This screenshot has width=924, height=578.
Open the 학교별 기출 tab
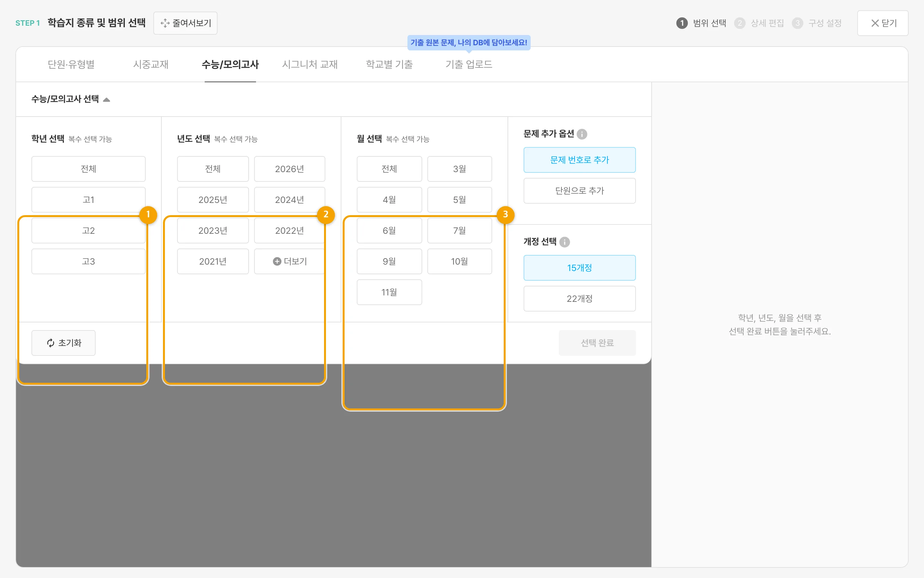[x=389, y=64]
